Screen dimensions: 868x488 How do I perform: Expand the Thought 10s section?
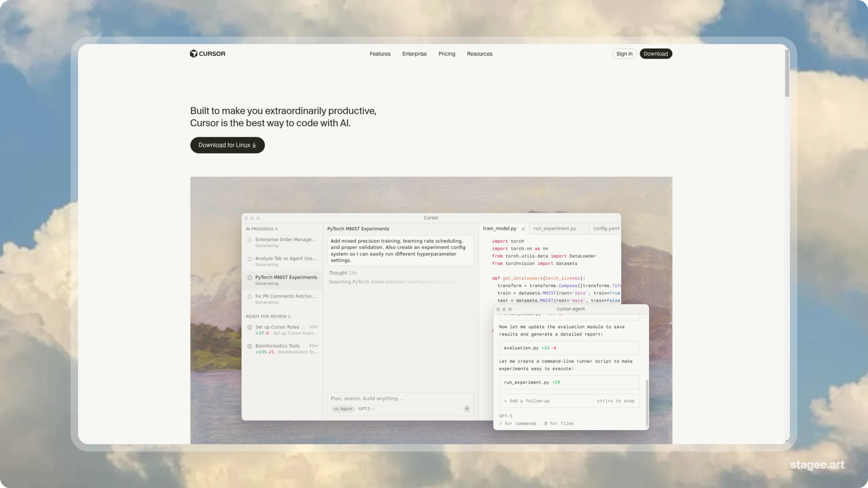[342, 273]
